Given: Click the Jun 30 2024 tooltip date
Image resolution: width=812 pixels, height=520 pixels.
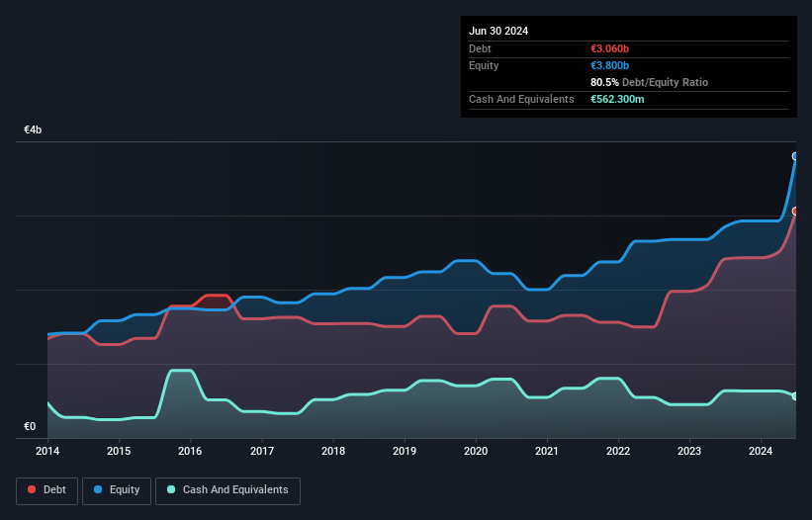Looking at the screenshot, I should (498, 31).
